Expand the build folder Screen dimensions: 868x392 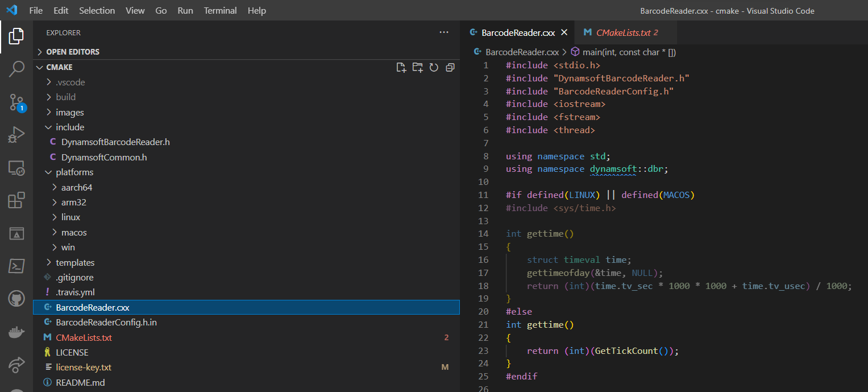point(65,97)
